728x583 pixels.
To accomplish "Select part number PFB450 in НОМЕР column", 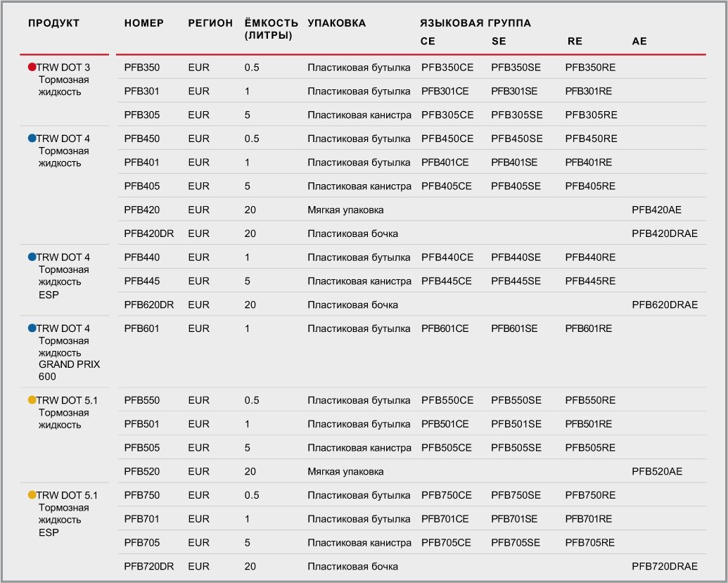I will point(141,139).
